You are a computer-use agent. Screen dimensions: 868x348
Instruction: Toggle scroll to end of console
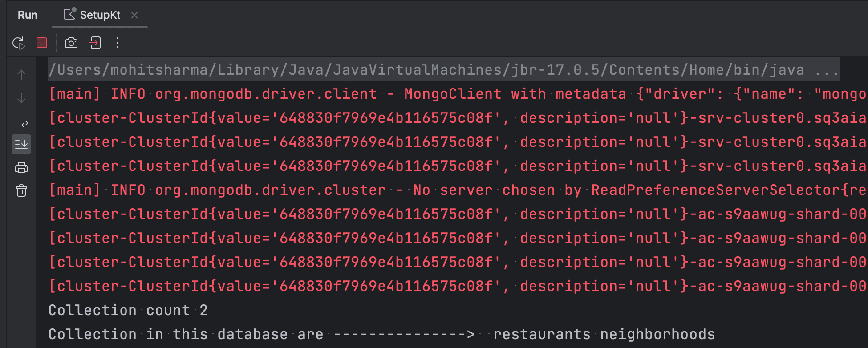21,144
